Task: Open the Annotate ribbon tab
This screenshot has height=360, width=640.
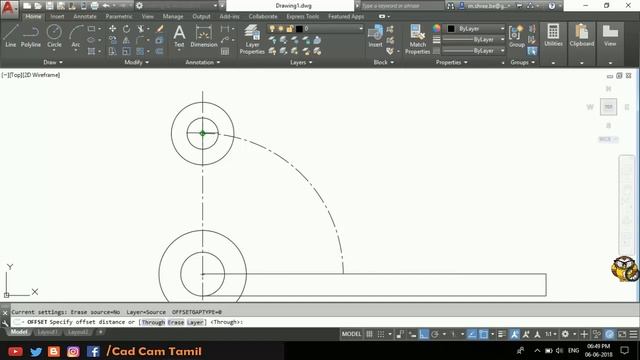Action: coord(84,16)
